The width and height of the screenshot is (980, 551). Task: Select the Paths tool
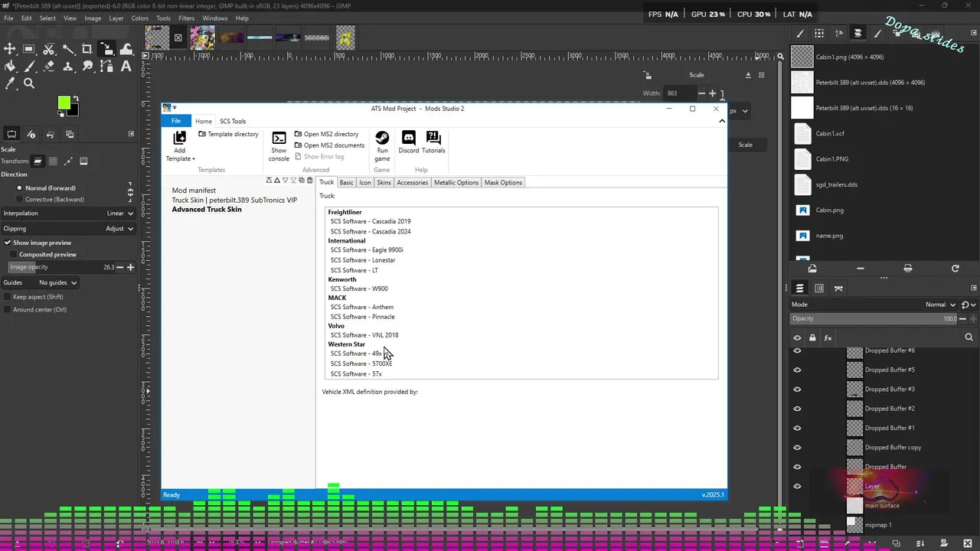(107, 67)
